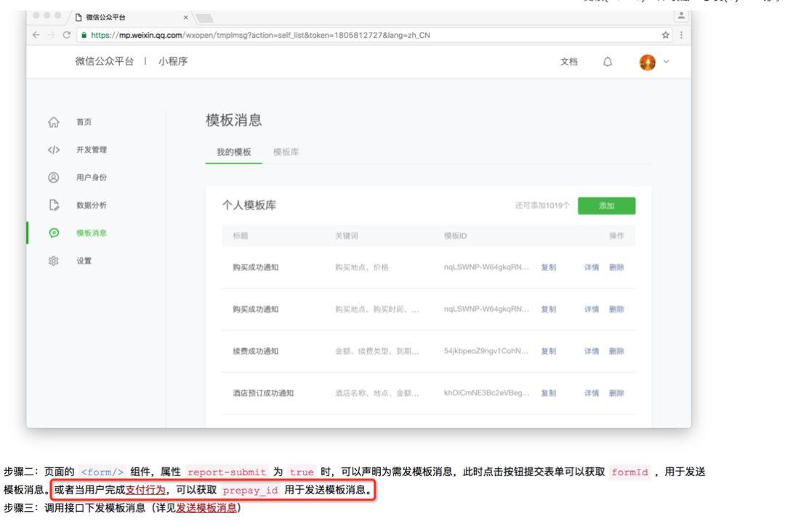Select the 微信公众平台 browser tab
Viewport: 785px width, 532px height.
click(x=105, y=17)
